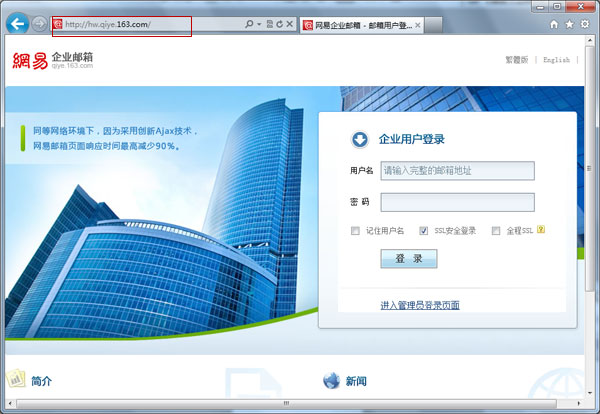Close the browser window
The height and width of the screenshot is (414, 600).
pyautogui.click(x=580, y=7)
